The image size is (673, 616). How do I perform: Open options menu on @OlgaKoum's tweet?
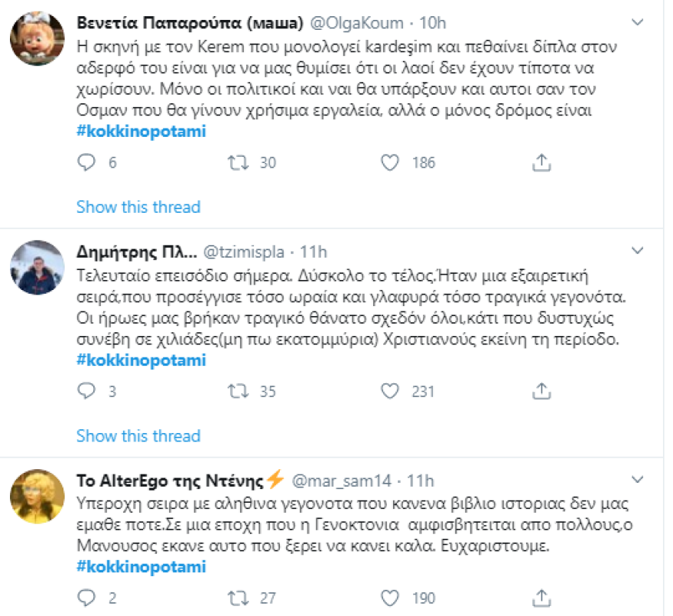click(x=639, y=23)
